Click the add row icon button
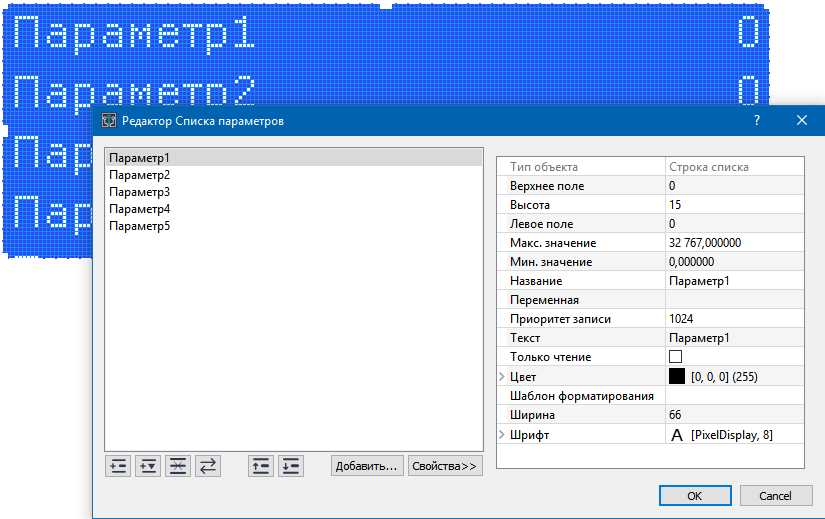The image size is (825, 519). click(118, 466)
